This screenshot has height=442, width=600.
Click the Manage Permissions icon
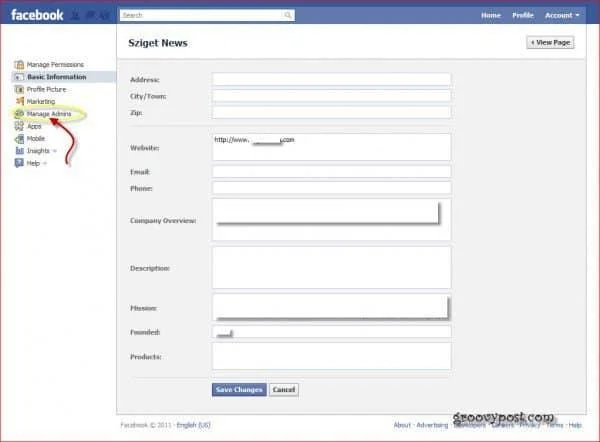pyautogui.click(x=19, y=64)
